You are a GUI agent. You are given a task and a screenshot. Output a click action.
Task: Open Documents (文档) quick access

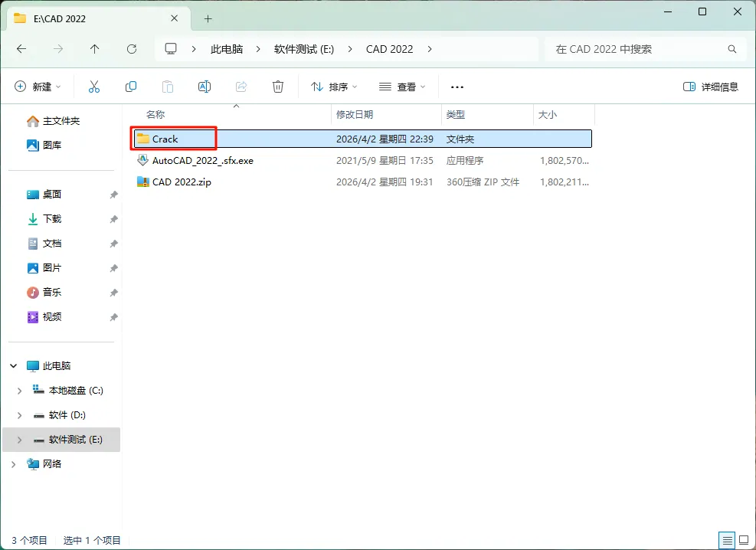pyautogui.click(x=44, y=244)
